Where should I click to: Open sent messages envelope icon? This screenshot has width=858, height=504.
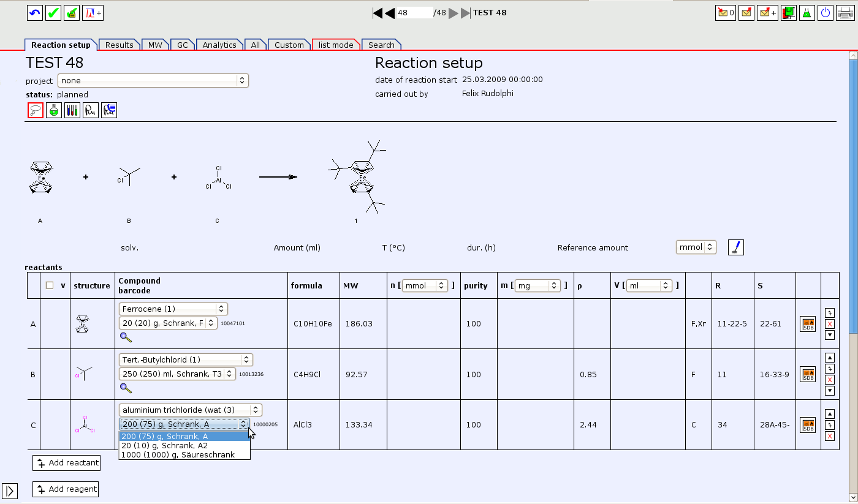point(746,13)
